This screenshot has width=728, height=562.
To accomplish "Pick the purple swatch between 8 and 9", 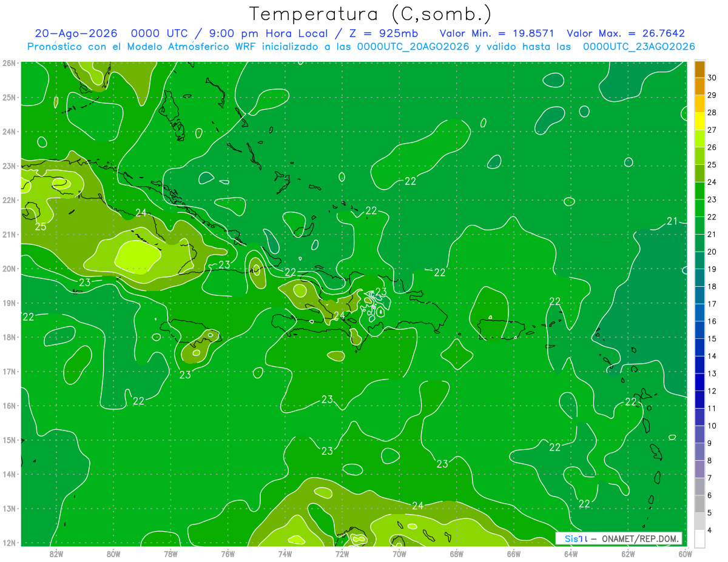I will coord(699,452).
